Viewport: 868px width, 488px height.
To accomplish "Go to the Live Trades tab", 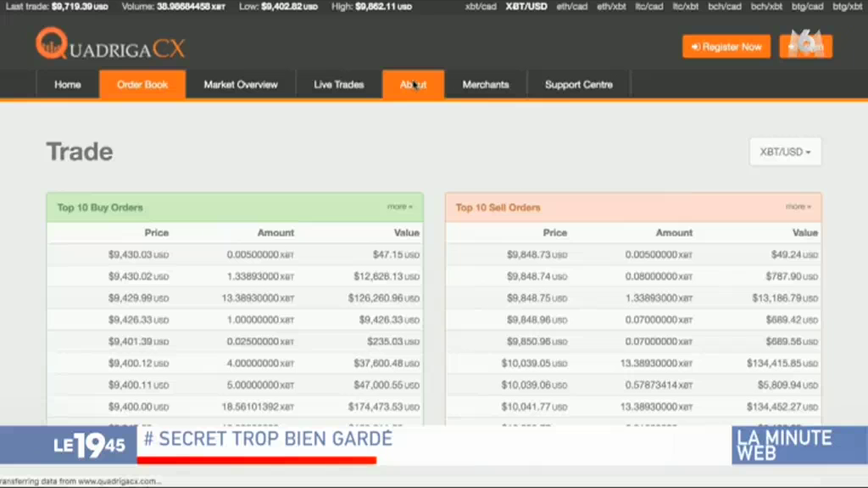I will (339, 85).
